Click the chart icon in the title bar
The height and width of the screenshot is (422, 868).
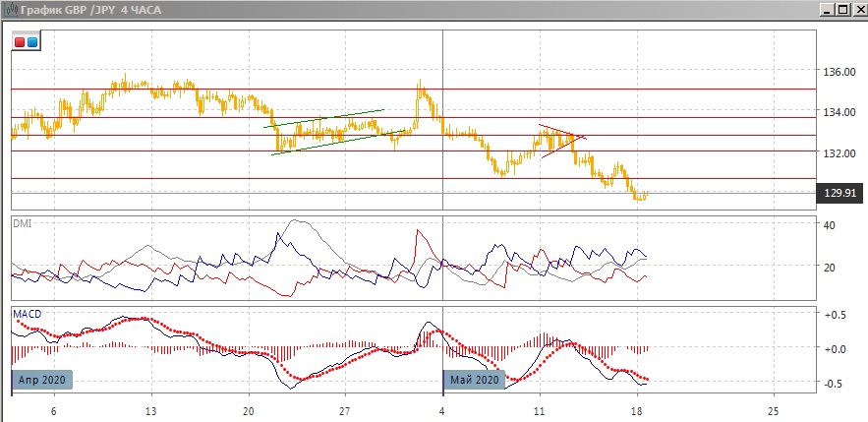coord(11,10)
